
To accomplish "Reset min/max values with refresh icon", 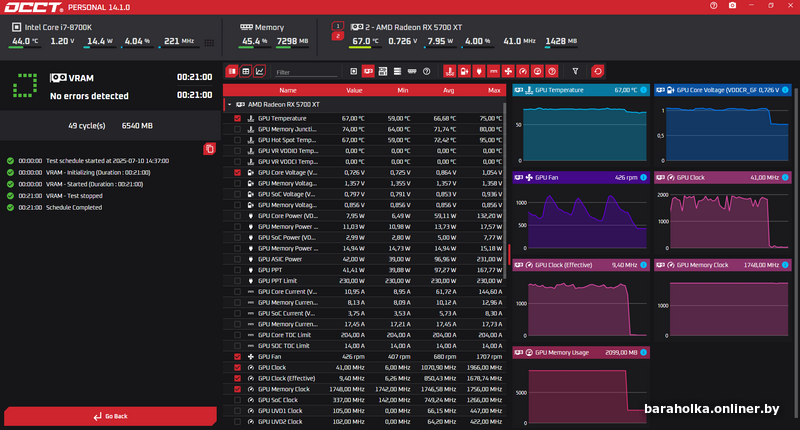I will click(597, 71).
